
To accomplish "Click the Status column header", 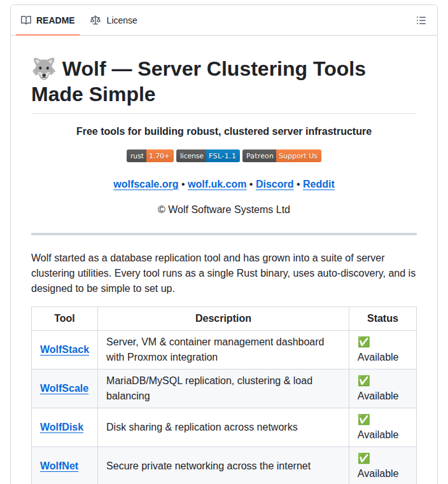I will point(382,318).
